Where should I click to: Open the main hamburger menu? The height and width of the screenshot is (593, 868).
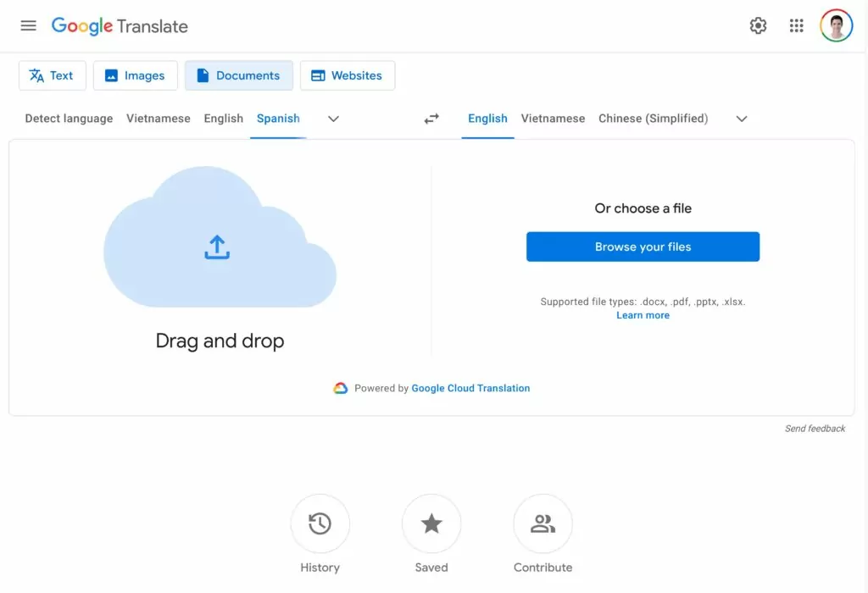click(x=28, y=25)
